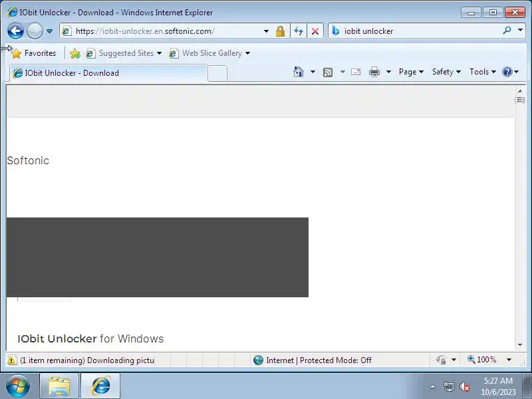
Task: Click the Help question mark icon
Action: tap(507, 72)
